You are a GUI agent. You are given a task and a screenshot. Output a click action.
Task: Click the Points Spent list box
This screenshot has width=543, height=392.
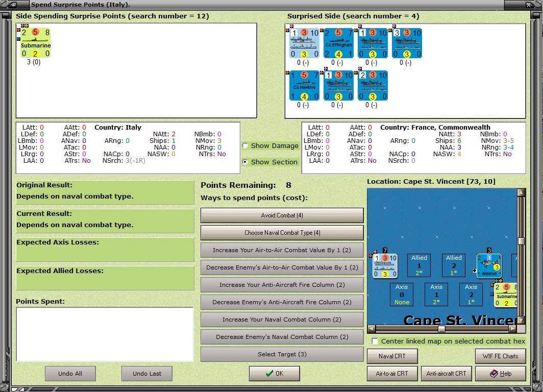105,334
